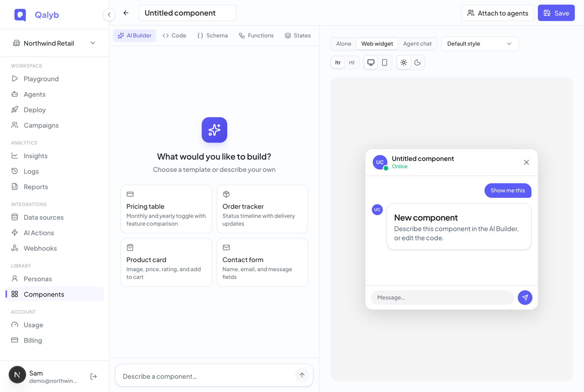The image size is (584, 392).
Task: Open Deploy from the sidebar
Action: 54,110
